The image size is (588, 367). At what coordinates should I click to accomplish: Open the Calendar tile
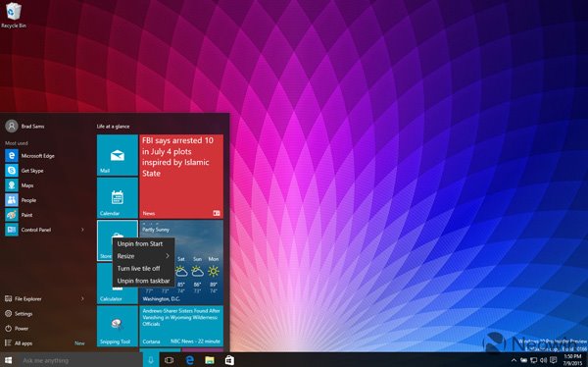(x=118, y=198)
